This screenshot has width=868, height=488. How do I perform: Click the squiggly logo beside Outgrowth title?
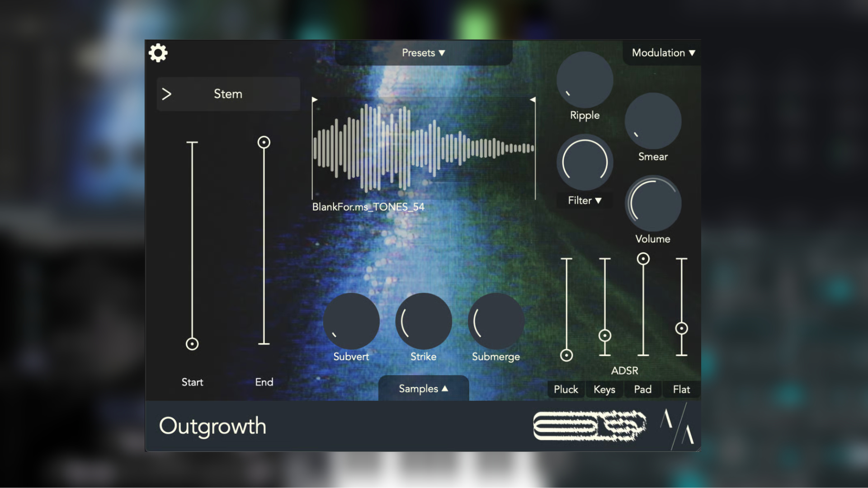pos(590,426)
